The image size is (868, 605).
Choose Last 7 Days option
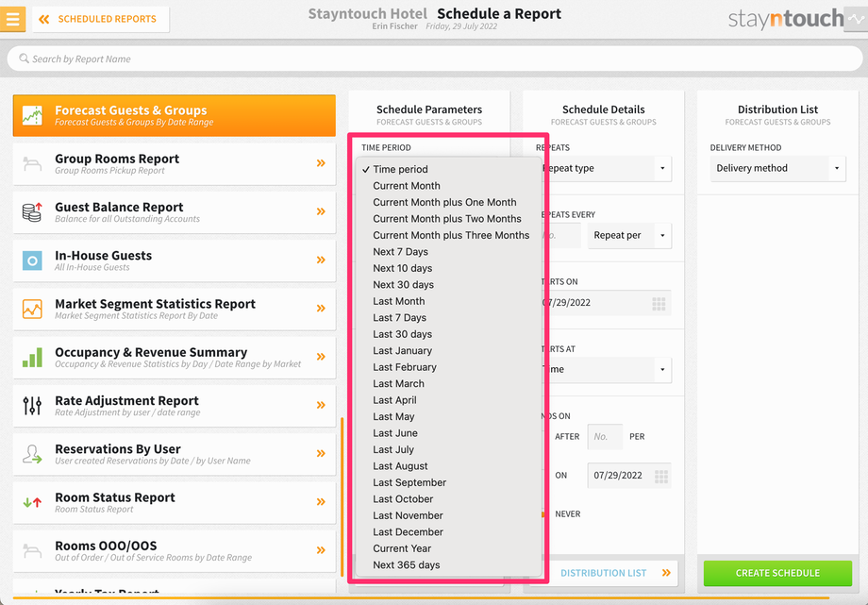[x=448, y=317]
